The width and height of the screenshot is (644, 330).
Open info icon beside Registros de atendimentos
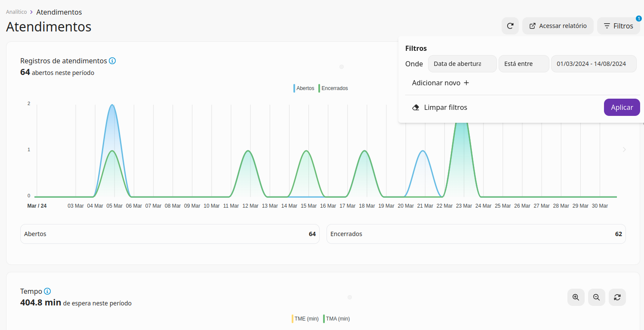click(112, 61)
